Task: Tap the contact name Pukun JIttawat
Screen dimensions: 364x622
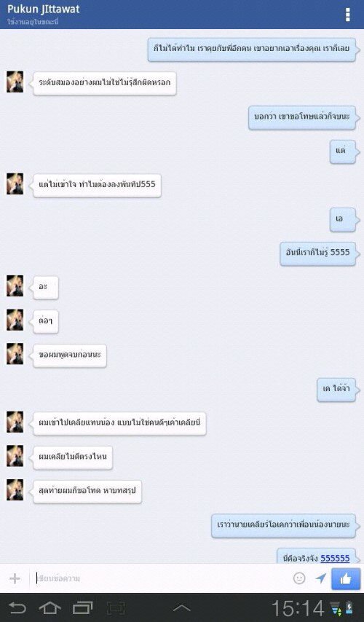Action: coord(44,9)
